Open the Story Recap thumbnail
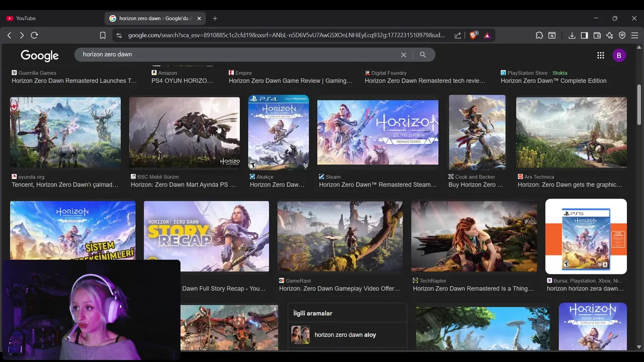 [x=206, y=236]
